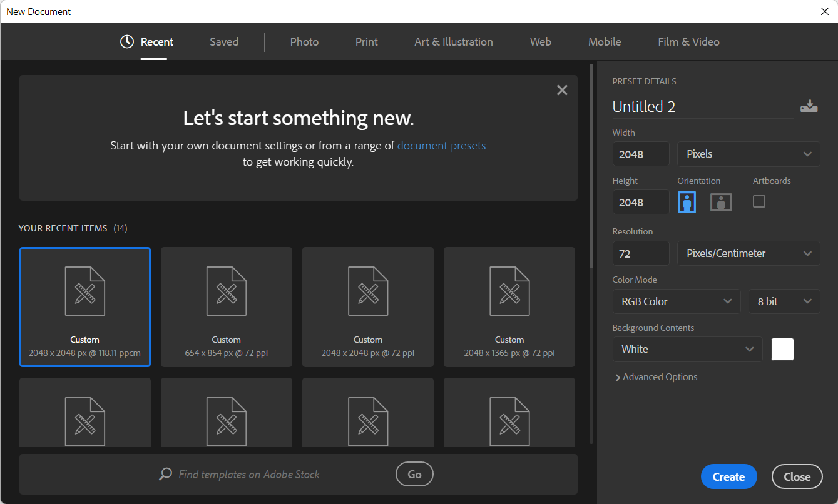The height and width of the screenshot is (504, 838).
Task: Click the blue Create button
Action: coord(728,476)
